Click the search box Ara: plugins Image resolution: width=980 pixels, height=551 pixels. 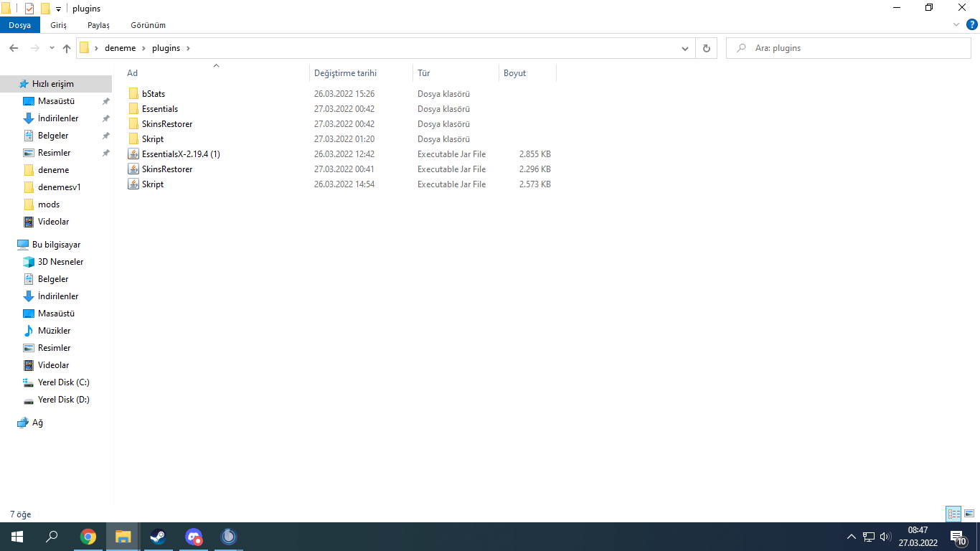849,48
